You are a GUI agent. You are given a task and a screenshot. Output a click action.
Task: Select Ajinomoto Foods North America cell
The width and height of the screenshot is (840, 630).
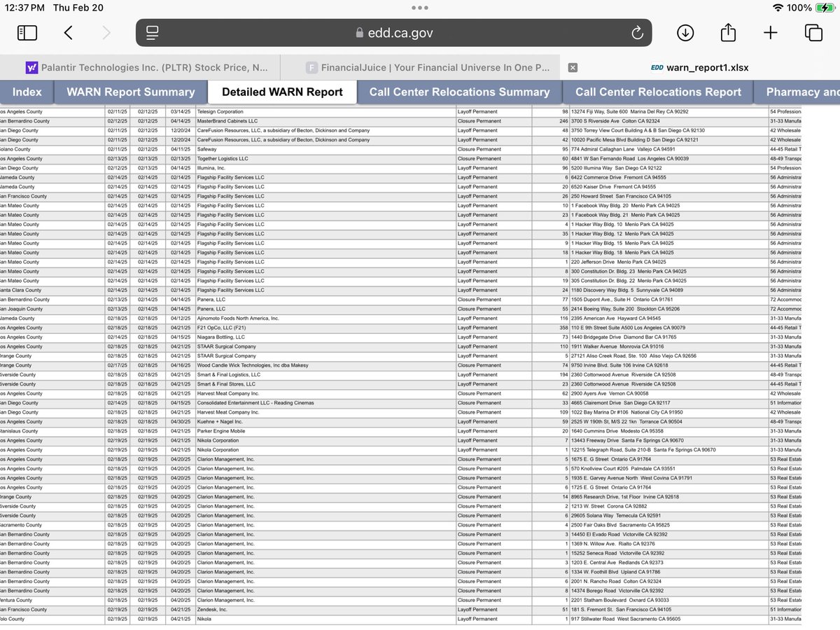[x=325, y=318]
